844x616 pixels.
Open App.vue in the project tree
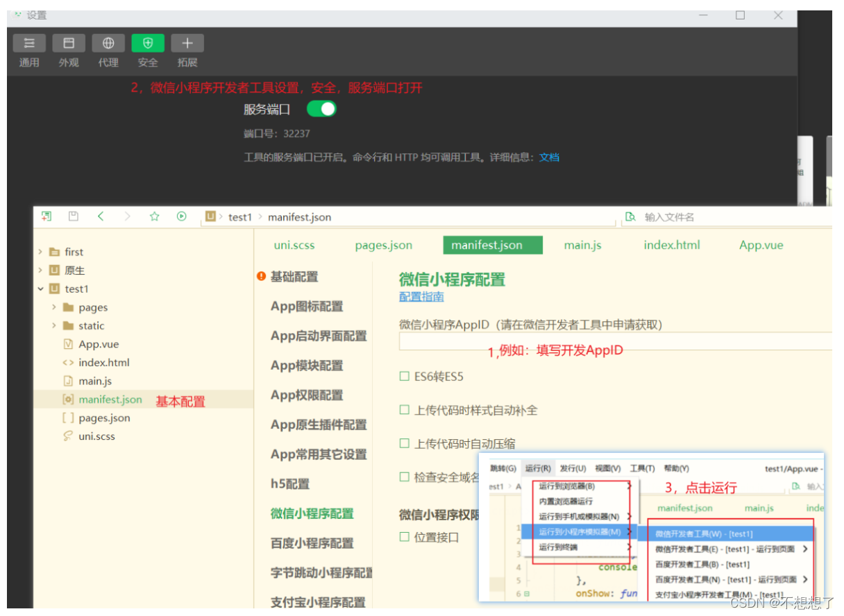click(99, 344)
